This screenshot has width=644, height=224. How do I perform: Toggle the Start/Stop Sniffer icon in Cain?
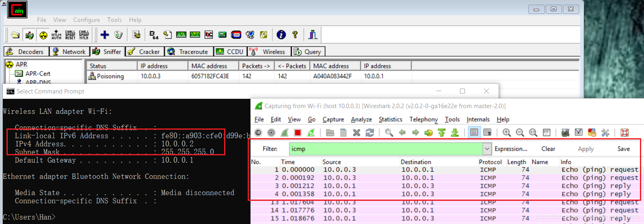[x=29, y=35]
